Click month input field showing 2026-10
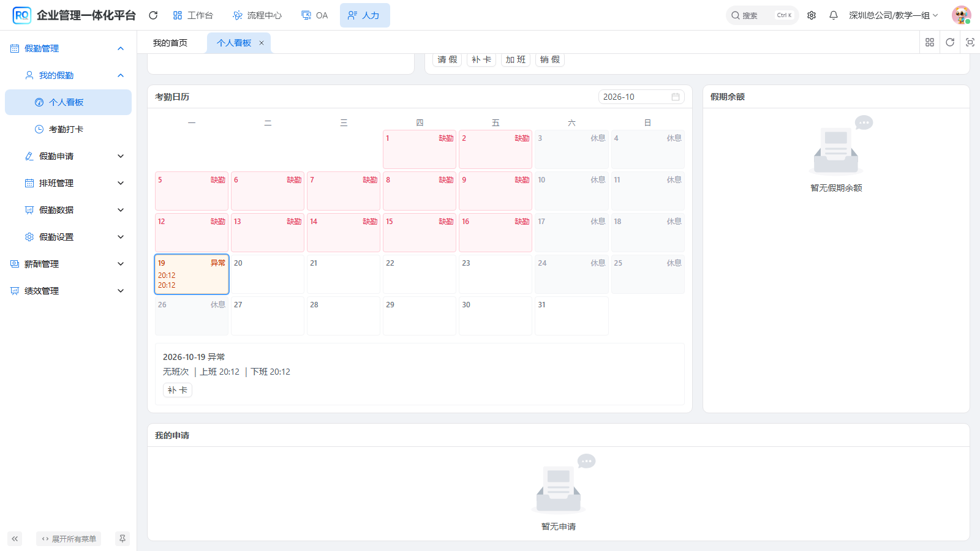Image resolution: width=980 pixels, height=551 pixels. point(641,97)
